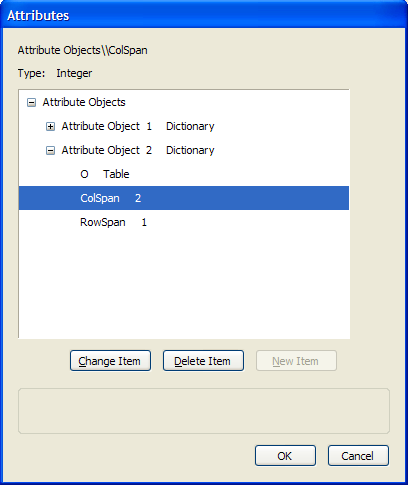This screenshot has width=408, height=486.
Task: Click the blank tree area below RowSpan
Action: click(184, 285)
